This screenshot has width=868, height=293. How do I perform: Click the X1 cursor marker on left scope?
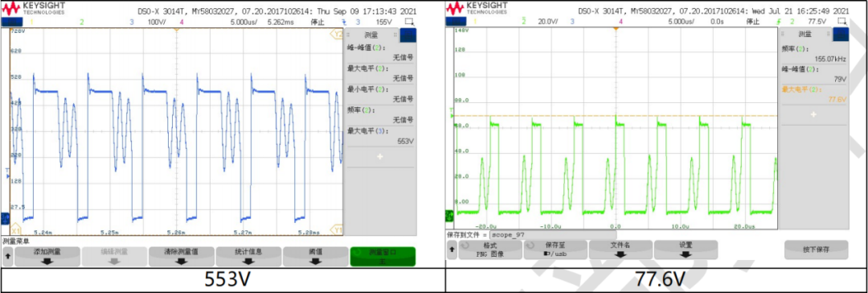click(x=16, y=229)
